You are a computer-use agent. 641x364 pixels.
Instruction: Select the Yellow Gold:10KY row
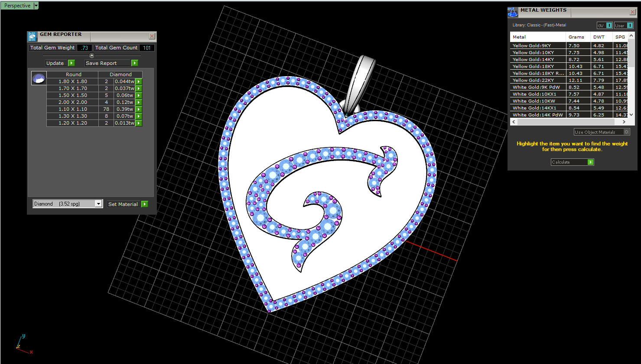(569, 52)
